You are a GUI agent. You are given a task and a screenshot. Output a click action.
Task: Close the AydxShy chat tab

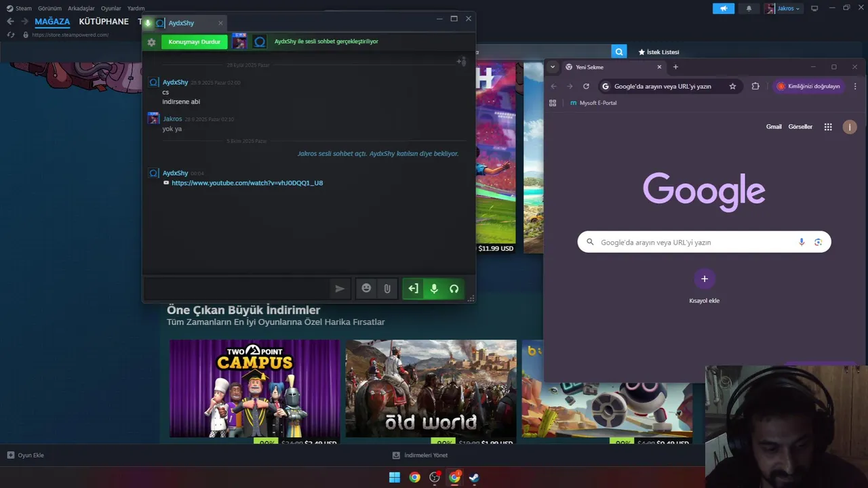(220, 23)
